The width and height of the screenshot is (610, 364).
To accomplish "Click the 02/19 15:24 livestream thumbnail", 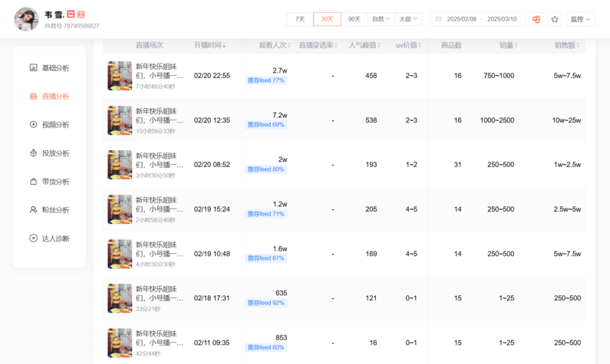I will click(x=120, y=209).
